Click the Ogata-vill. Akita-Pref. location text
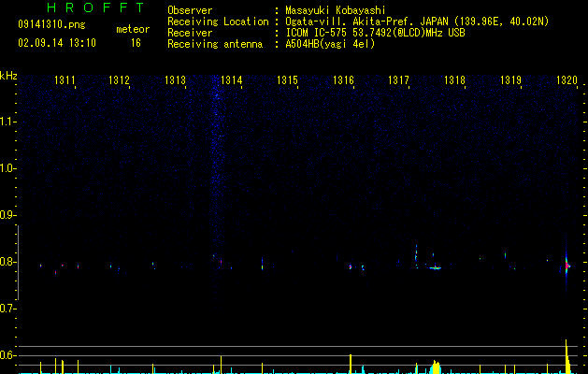588x374 pixels. (x=417, y=22)
